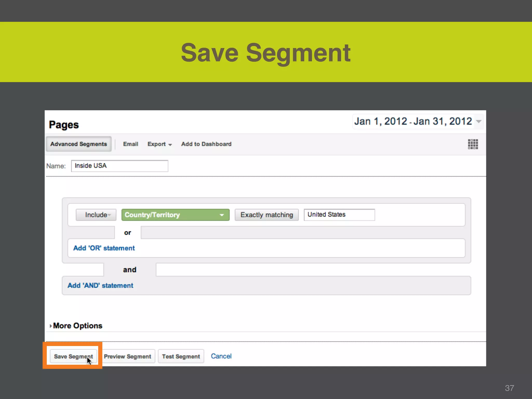
Task: Click the United States value field
Action: click(339, 215)
